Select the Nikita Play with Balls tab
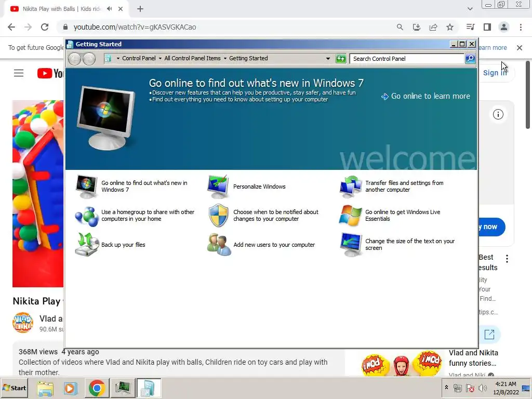Screen dimensions: 532x399 coord(66,9)
